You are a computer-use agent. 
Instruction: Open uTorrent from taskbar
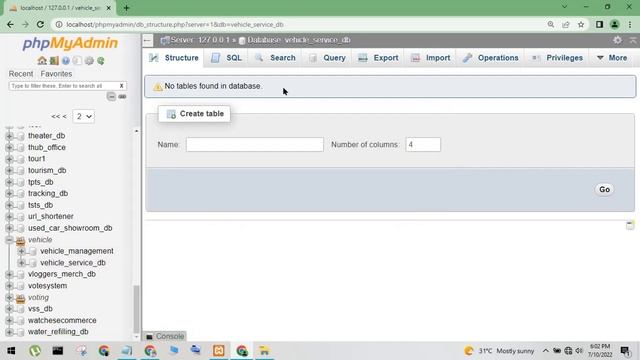coord(35,351)
